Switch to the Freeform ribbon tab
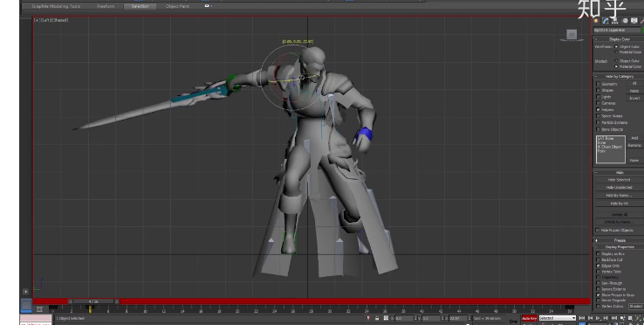 point(106,6)
